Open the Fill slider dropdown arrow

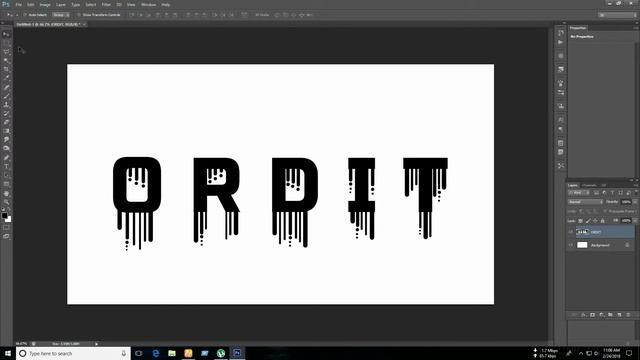pos(636,221)
